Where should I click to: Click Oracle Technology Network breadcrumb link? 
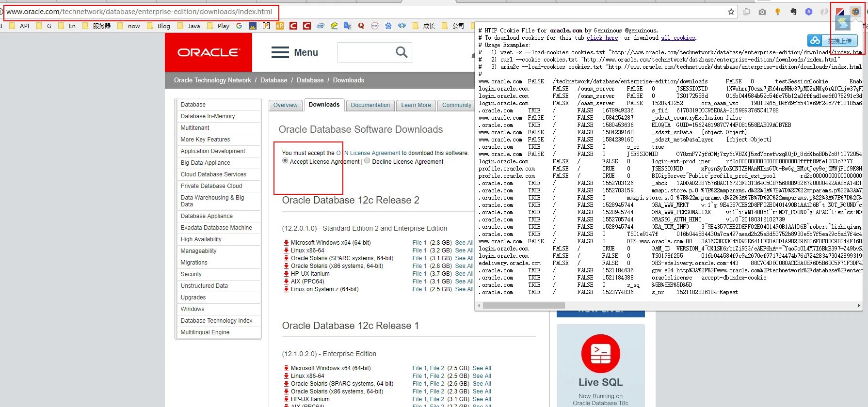tap(212, 80)
